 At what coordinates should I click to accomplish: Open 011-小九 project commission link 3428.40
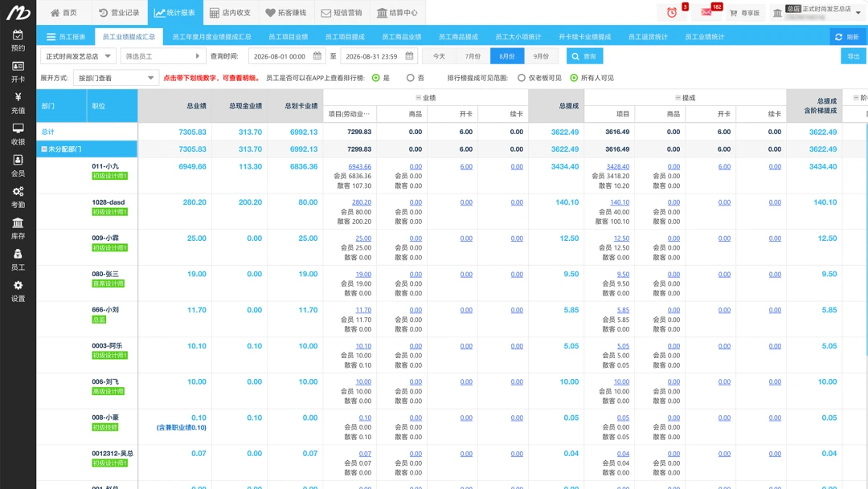coord(618,166)
